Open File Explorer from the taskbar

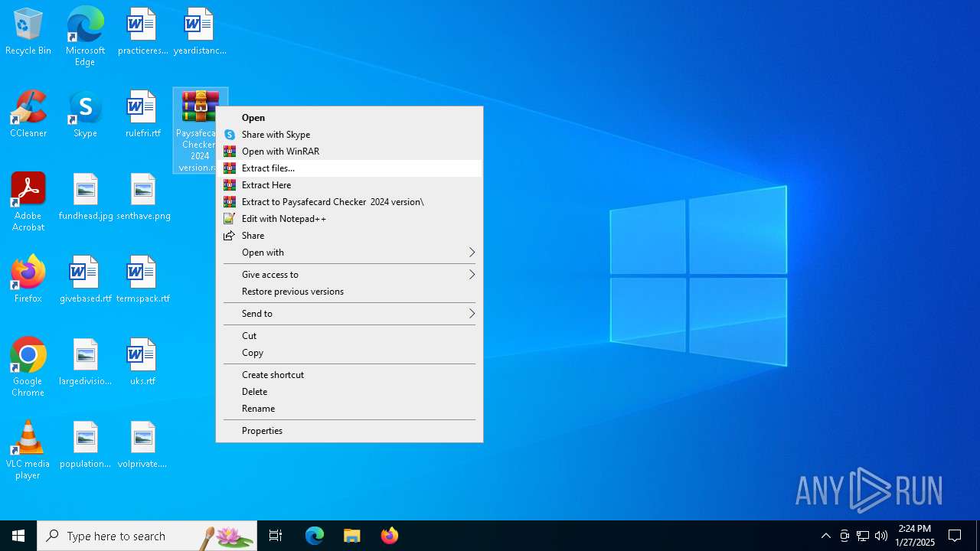351,536
